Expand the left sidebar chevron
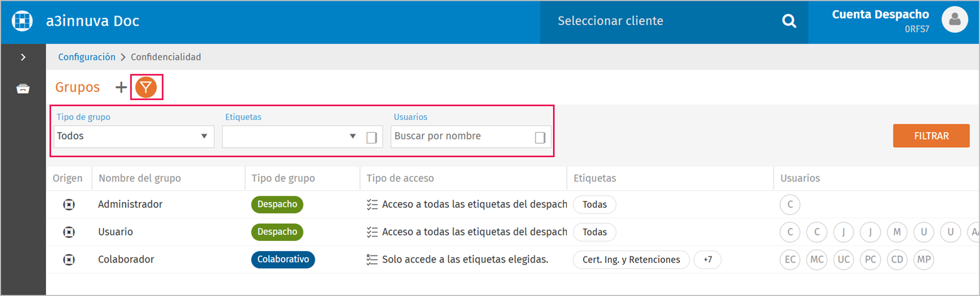 pyautogui.click(x=23, y=57)
